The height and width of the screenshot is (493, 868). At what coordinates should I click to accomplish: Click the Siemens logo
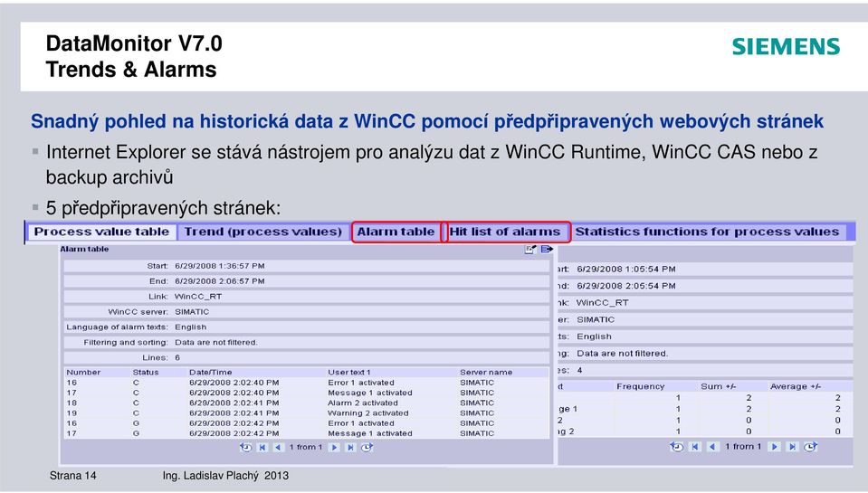pyautogui.click(x=786, y=46)
